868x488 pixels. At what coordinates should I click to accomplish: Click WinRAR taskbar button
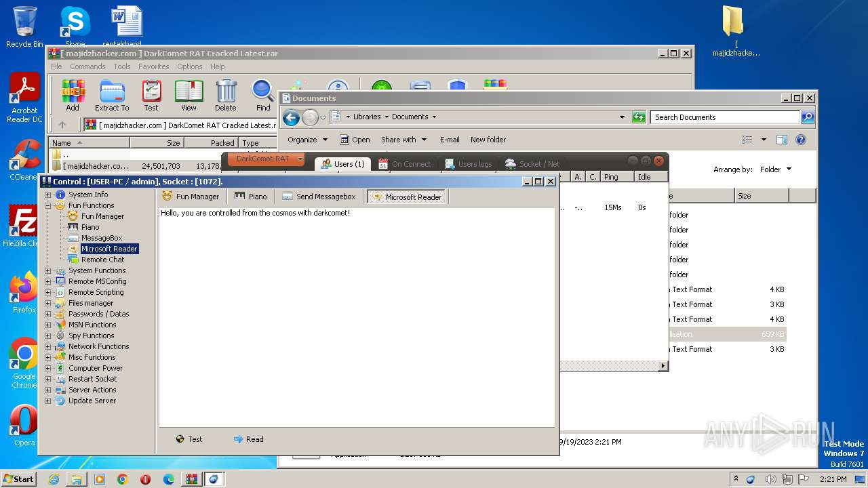192,479
